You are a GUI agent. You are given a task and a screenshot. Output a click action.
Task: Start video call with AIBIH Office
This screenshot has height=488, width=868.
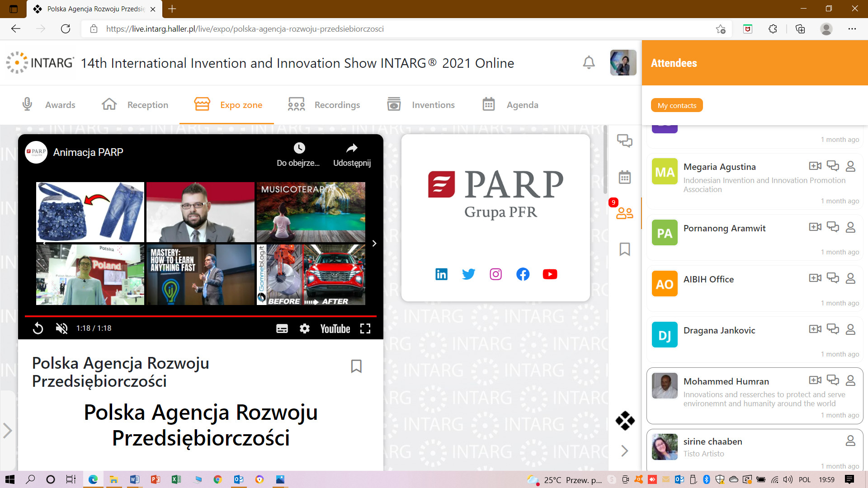[815, 278]
